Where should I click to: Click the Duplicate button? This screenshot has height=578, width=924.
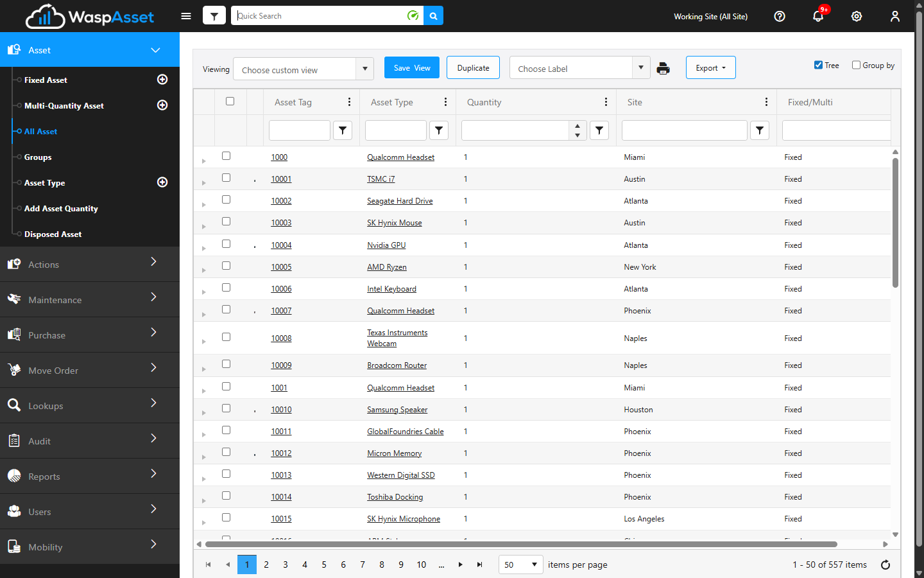pyautogui.click(x=473, y=67)
